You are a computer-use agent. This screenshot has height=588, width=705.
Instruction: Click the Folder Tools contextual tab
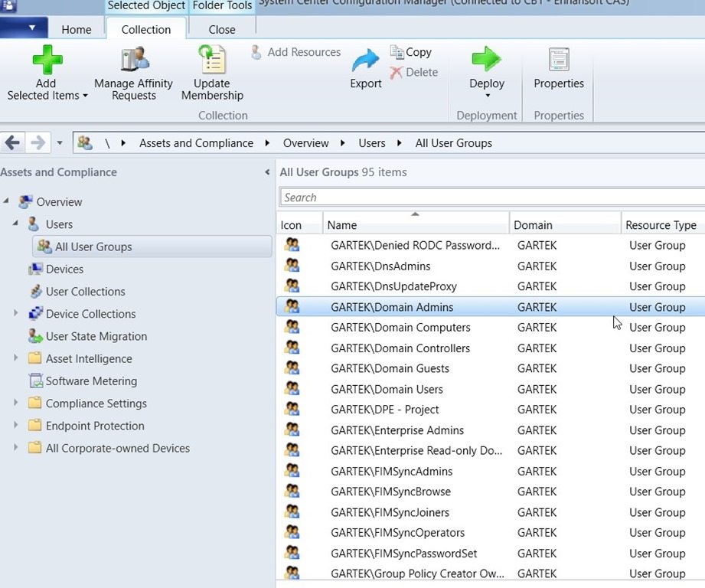[222, 6]
